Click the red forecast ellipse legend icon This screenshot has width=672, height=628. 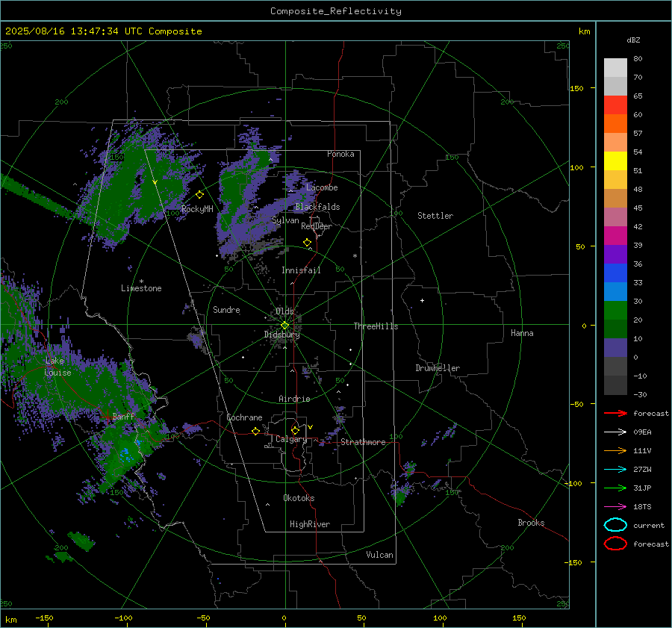tap(615, 544)
